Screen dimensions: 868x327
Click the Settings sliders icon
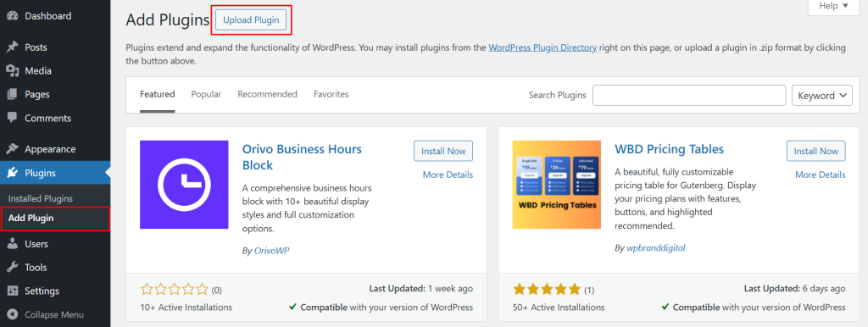tap(13, 291)
